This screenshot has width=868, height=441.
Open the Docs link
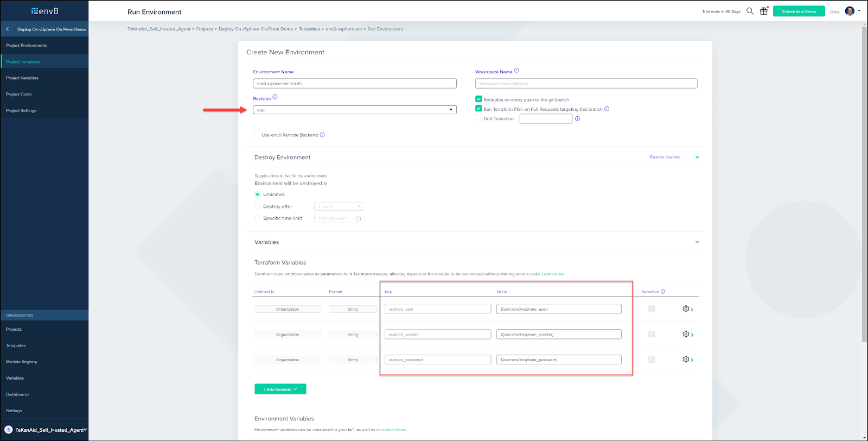(835, 11)
